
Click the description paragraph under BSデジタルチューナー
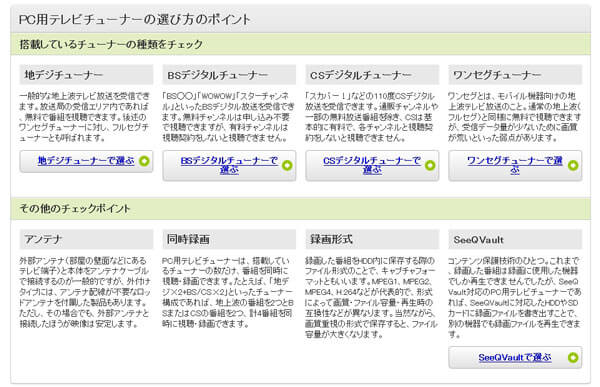[x=228, y=117]
